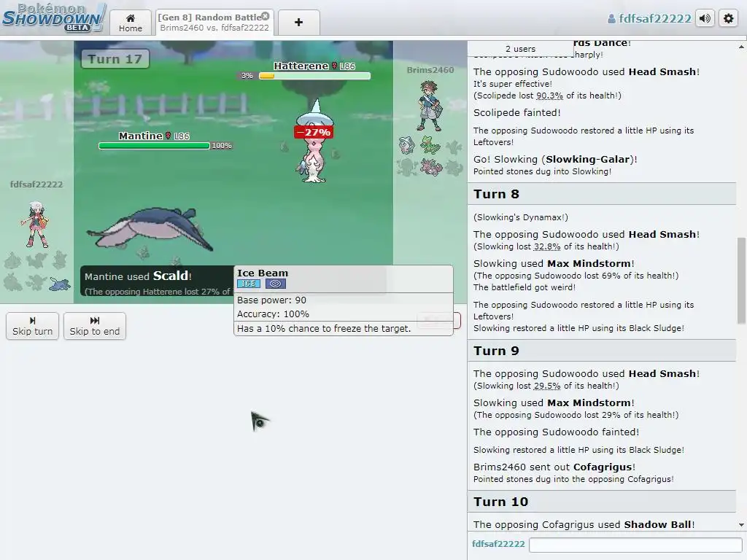
Task: Click "Cofagrigus used Shadow Ball!" log line
Action: (x=584, y=524)
